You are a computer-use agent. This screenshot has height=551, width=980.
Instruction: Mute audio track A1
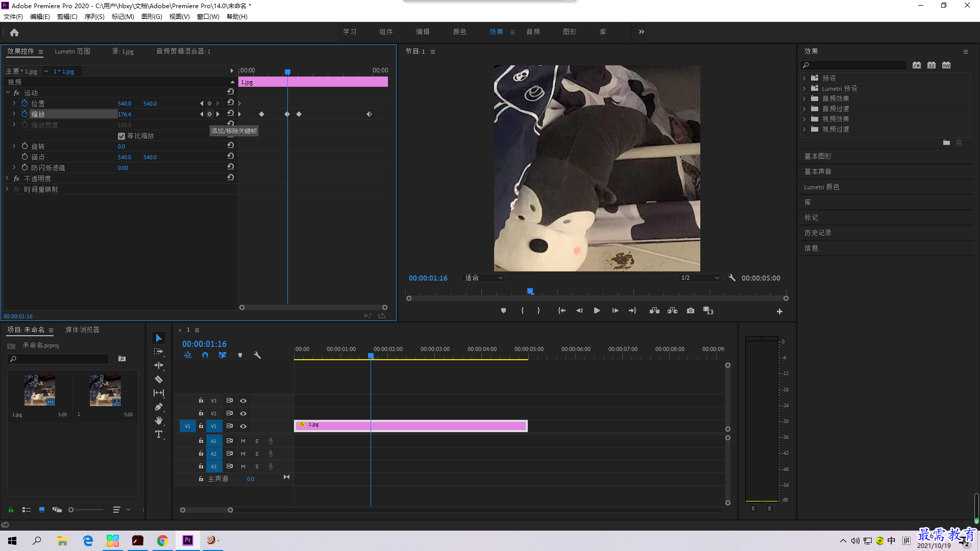[243, 441]
